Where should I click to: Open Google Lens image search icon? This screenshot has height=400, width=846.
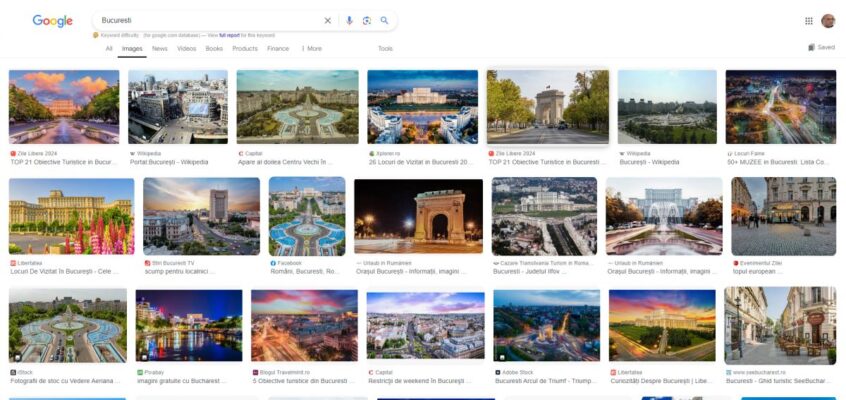(x=367, y=21)
